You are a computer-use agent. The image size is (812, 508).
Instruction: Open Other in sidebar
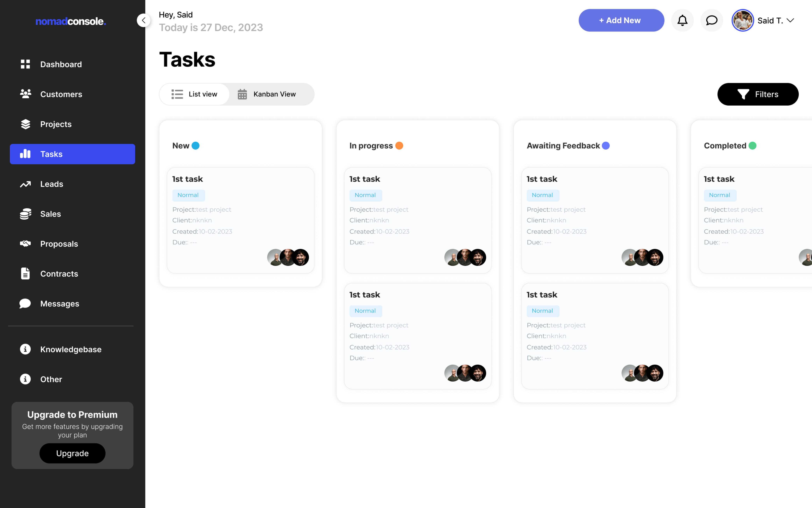coord(73,379)
